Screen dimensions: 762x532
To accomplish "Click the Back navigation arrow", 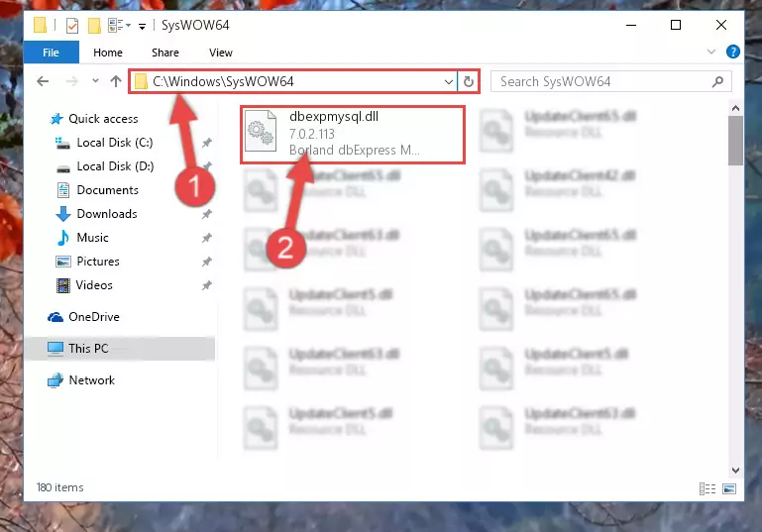I will click(x=43, y=81).
